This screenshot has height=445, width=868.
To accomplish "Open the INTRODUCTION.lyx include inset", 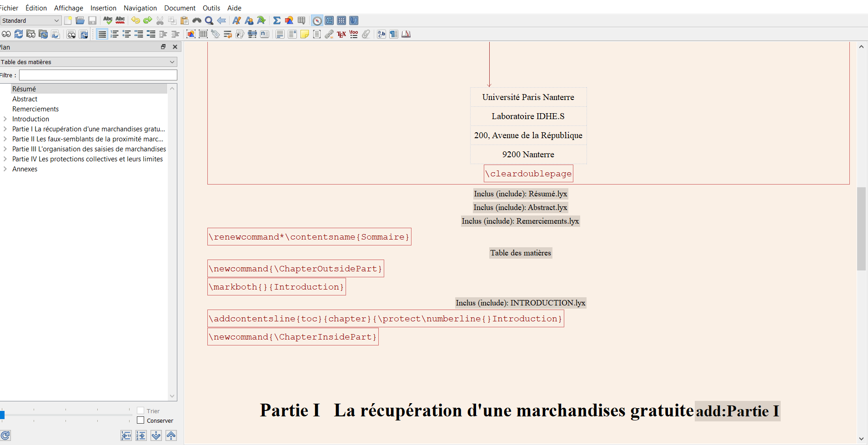I will 521,303.
